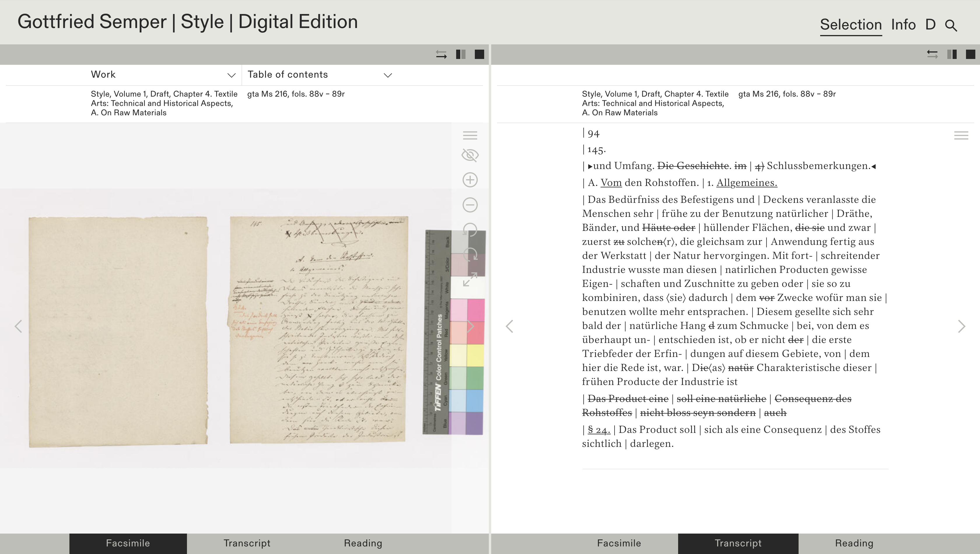The image size is (980, 554).
Task: Swap panels using left panel arrows icon
Action: [441, 55]
